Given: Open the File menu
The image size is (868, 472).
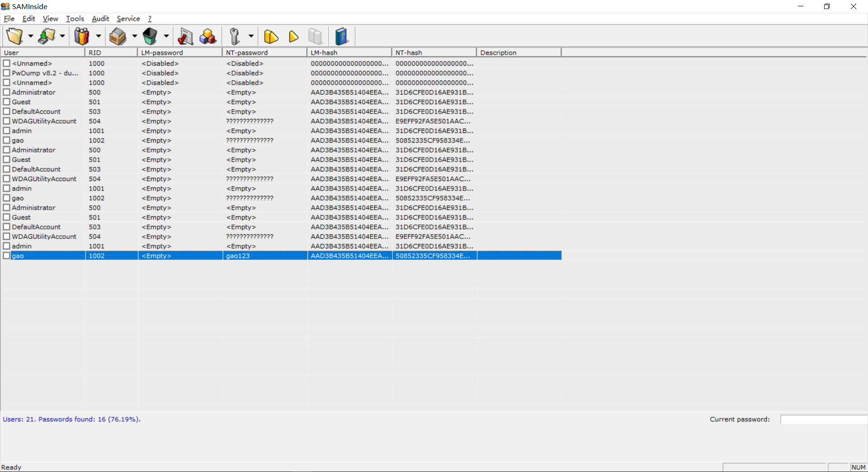Looking at the screenshot, I should (9, 19).
